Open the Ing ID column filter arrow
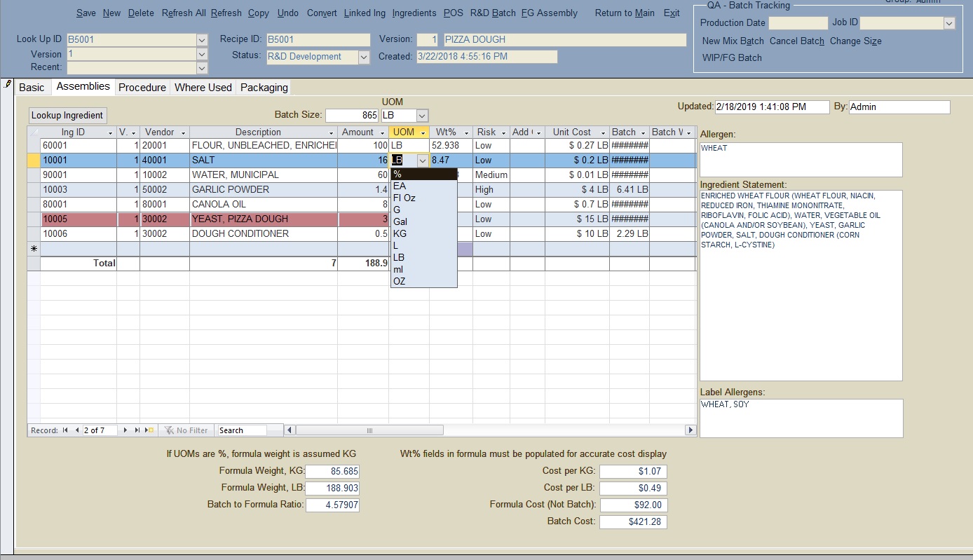The image size is (973, 560). [110, 132]
